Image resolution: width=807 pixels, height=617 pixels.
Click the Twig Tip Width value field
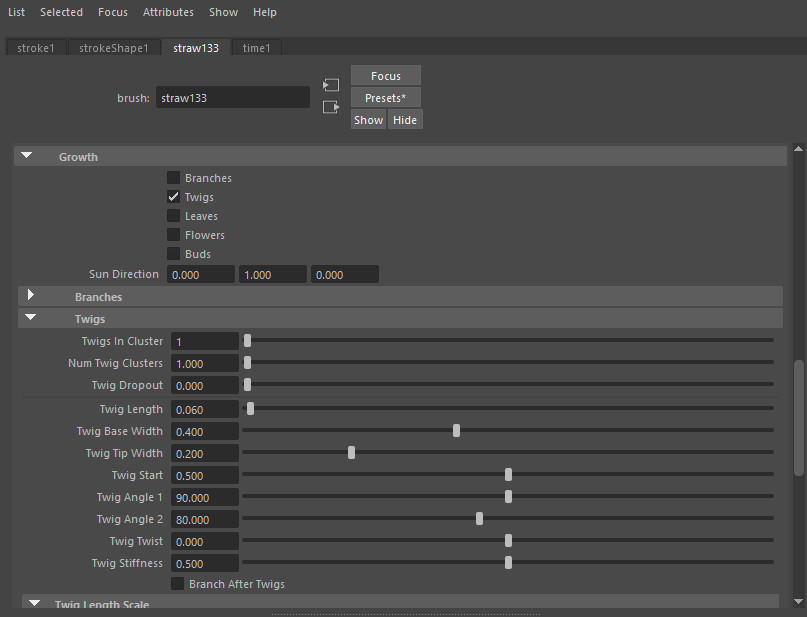click(x=205, y=454)
